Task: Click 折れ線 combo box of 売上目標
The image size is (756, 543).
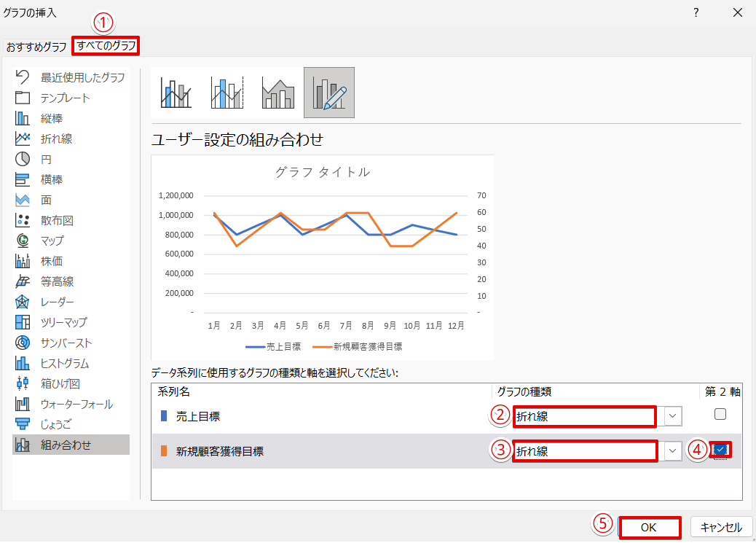Action: (x=584, y=416)
